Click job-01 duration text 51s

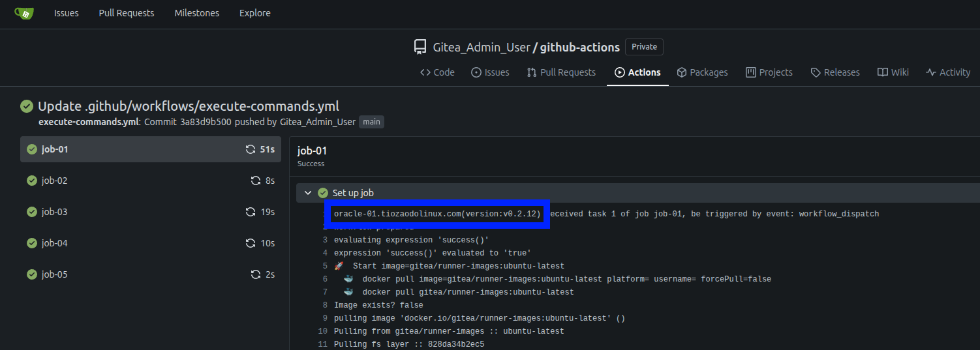(x=267, y=149)
